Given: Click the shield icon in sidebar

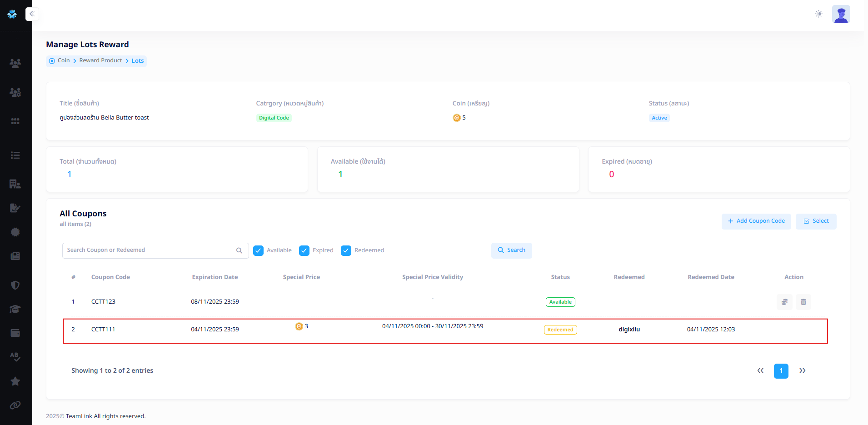Looking at the screenshot, I should tap(15, 285).
